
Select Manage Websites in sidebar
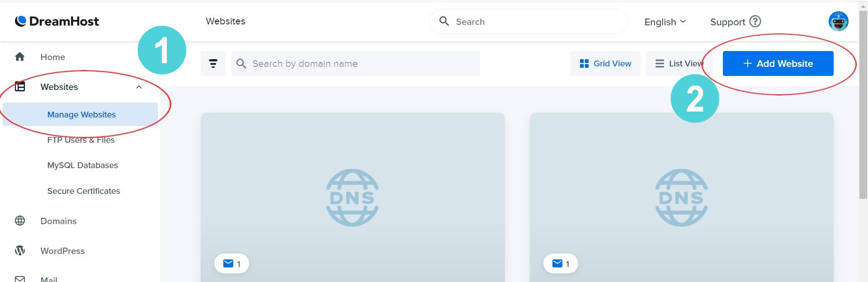81,115
